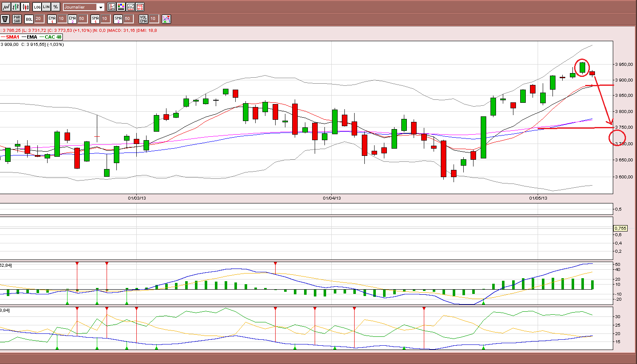Click the 3 600,00 price axis label
The image size is (637, 364).
click(x=624, y=177)
